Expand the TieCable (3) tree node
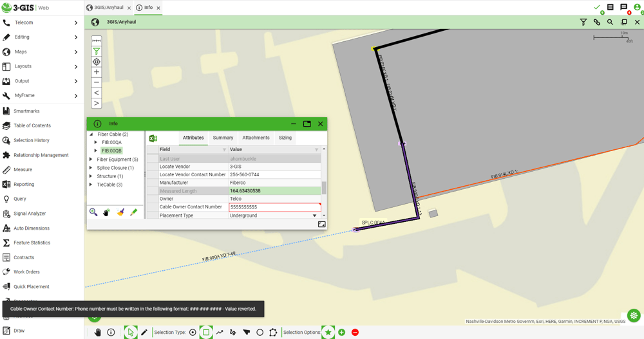 (91, 185)
